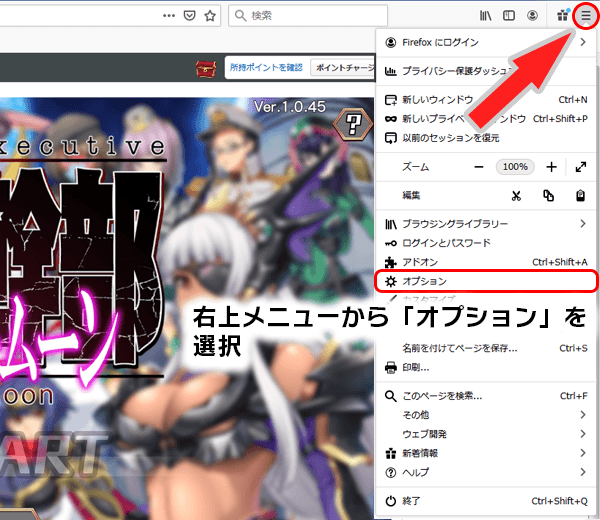Open the game help hexagon question icon
Image resolution: width=600 pixels, height=520 pixels.
click(x=353, y=124)
